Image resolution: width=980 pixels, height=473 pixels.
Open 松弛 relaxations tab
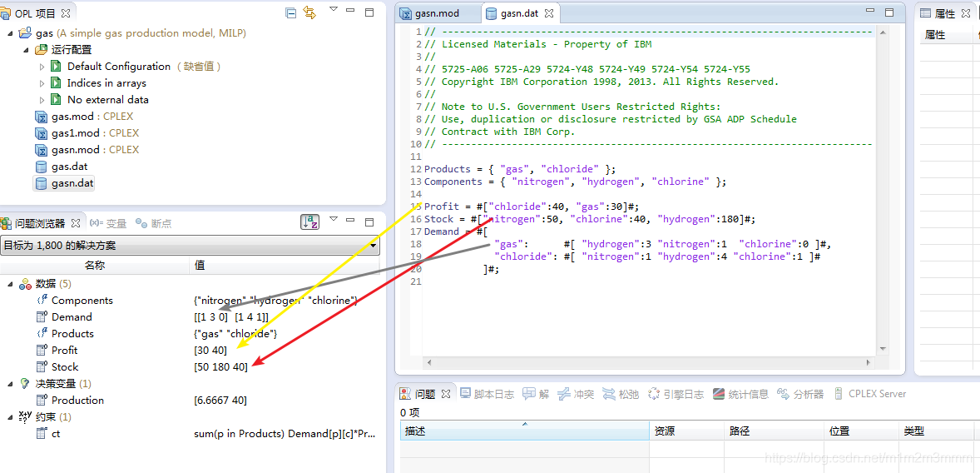(621, 394)
